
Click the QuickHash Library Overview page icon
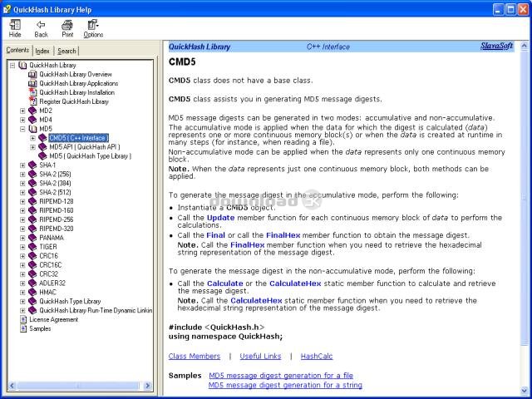32,74
